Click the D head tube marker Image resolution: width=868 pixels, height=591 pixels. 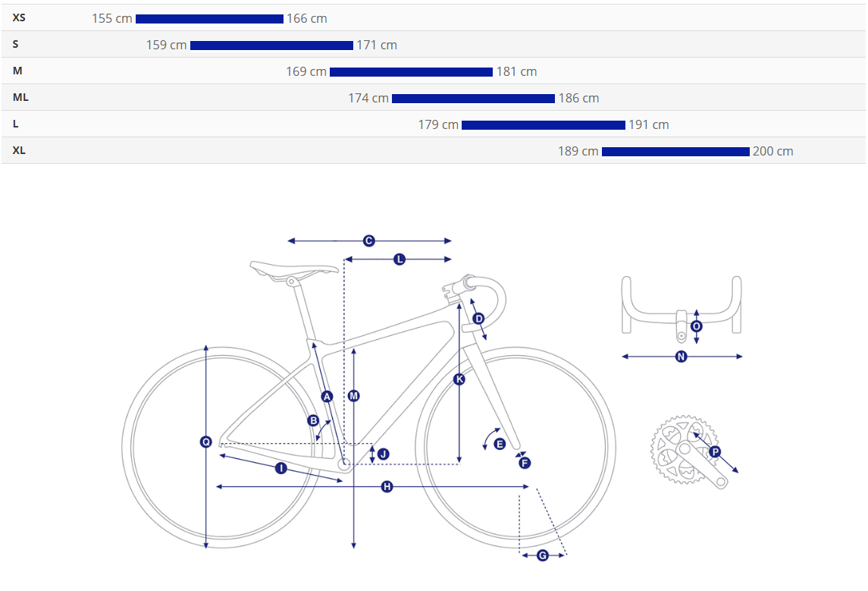[x=479, y=319]
